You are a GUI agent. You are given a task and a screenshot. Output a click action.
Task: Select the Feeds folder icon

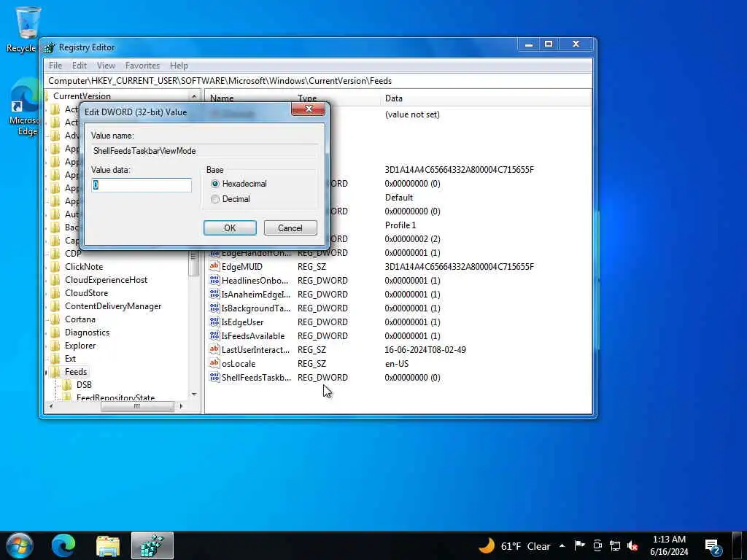point(55,371)
